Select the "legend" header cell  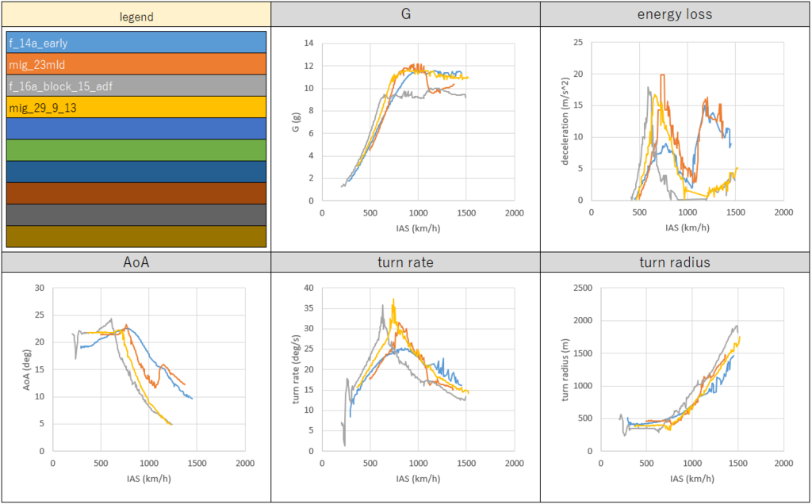coord(136,16)
